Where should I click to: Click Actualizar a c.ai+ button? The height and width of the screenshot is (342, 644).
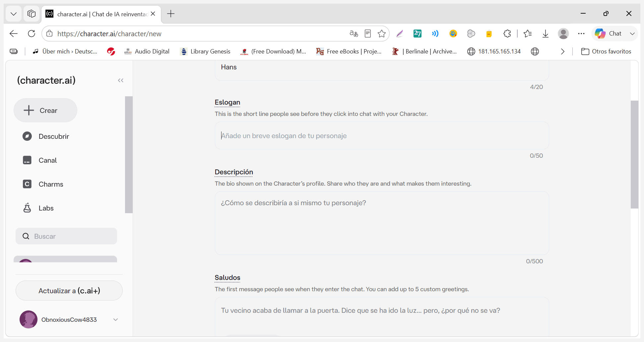click(x=69, y=291)
